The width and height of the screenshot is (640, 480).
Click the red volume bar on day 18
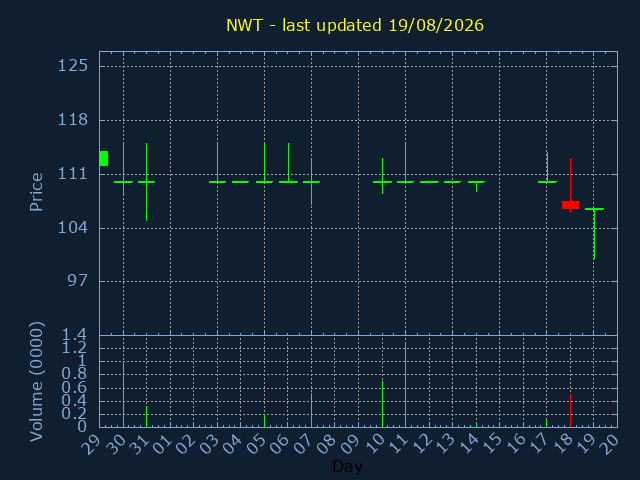pos(570,411)
